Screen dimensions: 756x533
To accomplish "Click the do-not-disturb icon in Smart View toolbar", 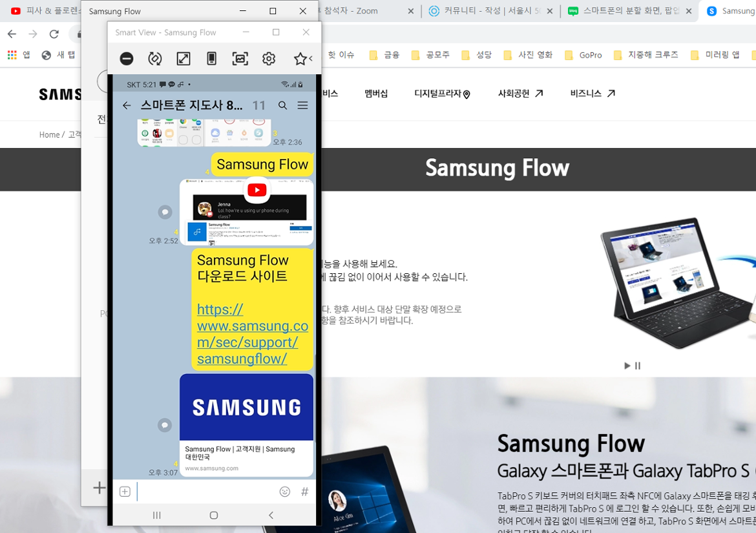I will (x=126, y=59).
